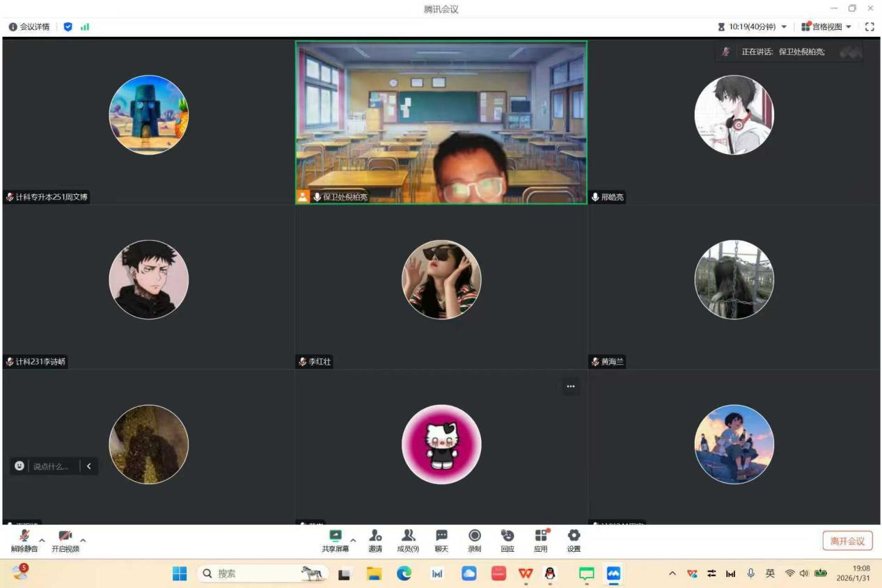Toggle fullscreen mode in top right
Image resolution: width=882 pixels, height=588 pixels.
pos(869,26)
